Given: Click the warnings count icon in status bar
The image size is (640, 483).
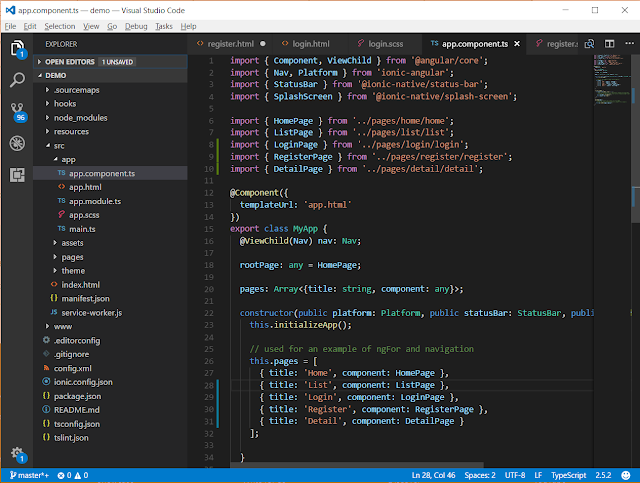Looking at the screenshot, I should [78, 475].
